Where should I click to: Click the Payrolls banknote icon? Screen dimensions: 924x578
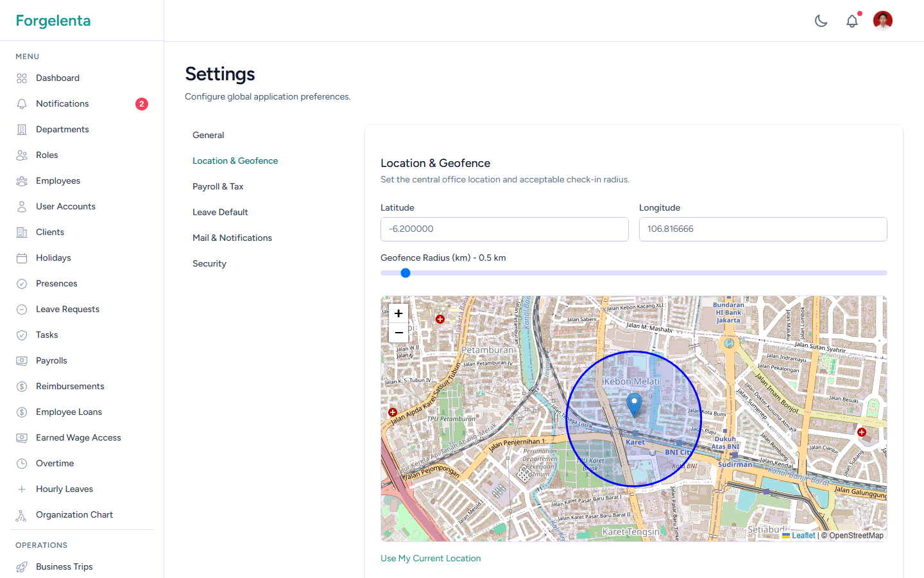click(x=22, y=361)
